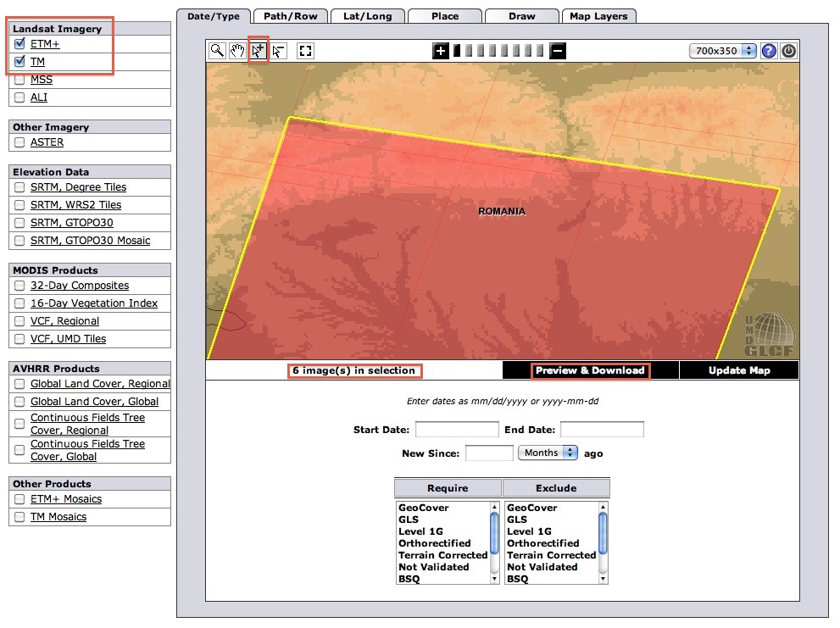Open the VCF, Regional link

tap(64, 320)
